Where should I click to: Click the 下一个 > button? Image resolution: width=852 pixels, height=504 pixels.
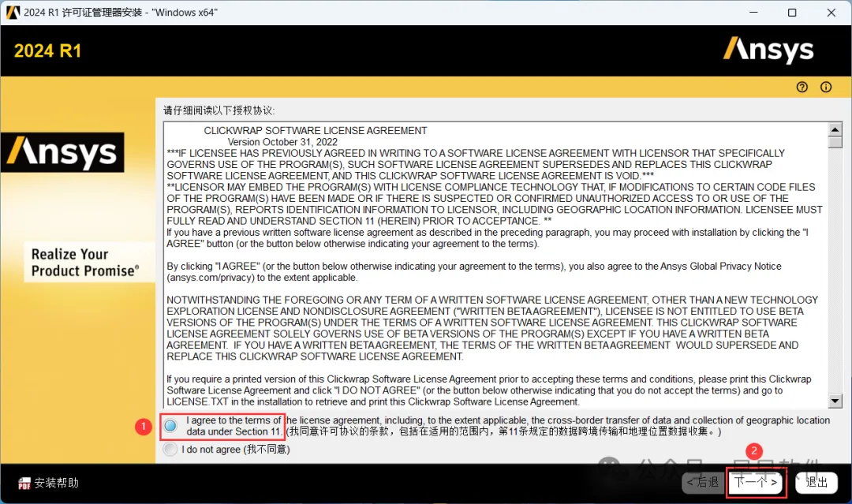pos(756,482)
